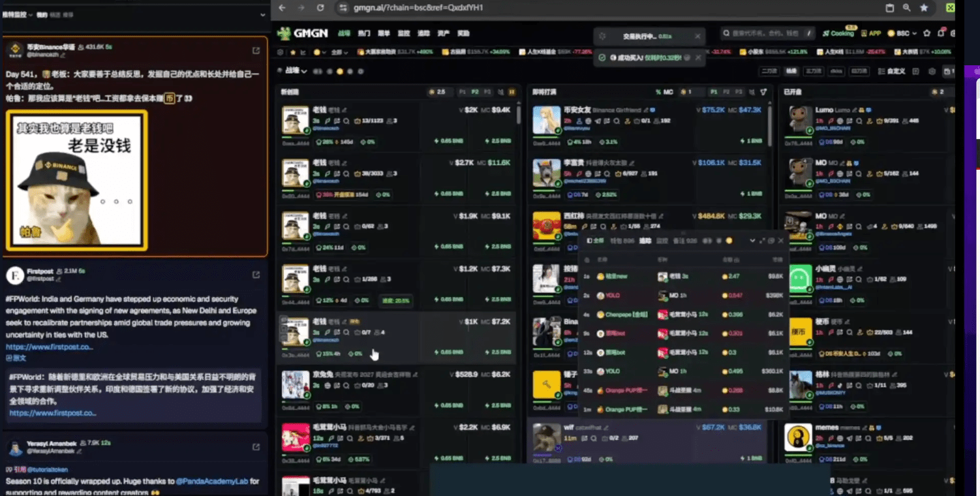Open the site information icon beside URL
The width and height of the screenshot is (980, 496).
click(x=343, y=8)
